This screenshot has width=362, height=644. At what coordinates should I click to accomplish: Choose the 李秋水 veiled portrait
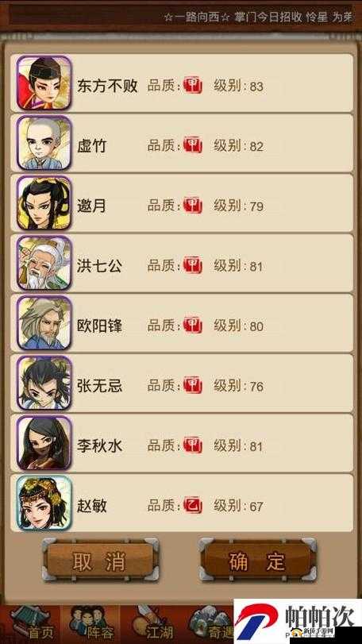tap(44, 443)
